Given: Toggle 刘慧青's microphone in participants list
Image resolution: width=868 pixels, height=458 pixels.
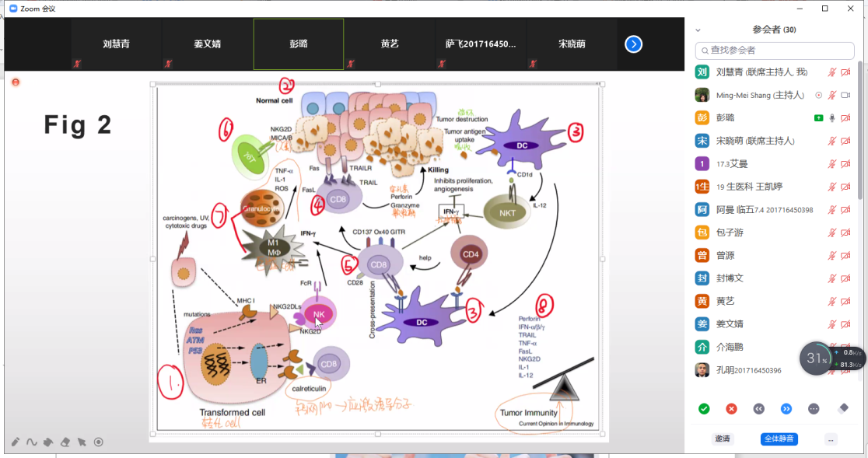Looking at the screenshot, I should (x=831, y=72).
